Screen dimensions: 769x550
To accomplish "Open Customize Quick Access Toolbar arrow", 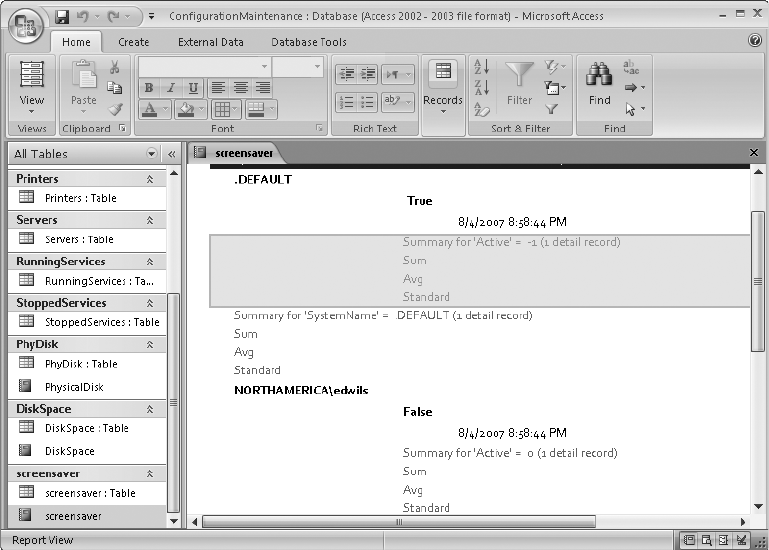I will click(152, 17).
